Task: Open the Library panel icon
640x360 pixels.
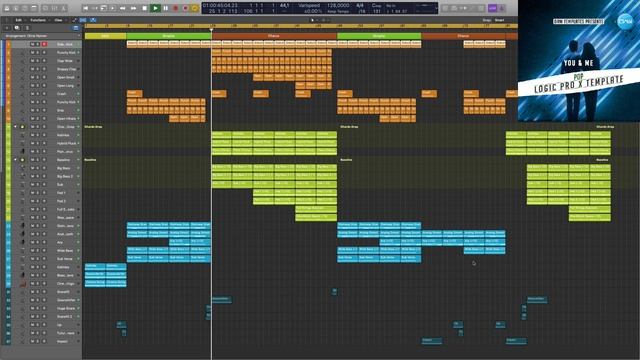Action: click(x=7, y=8)
